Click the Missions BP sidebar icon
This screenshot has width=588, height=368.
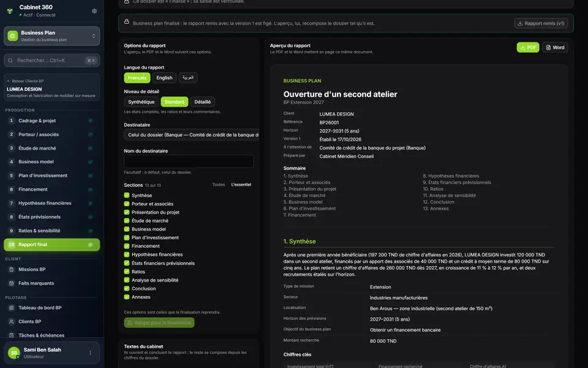point(11,269)
